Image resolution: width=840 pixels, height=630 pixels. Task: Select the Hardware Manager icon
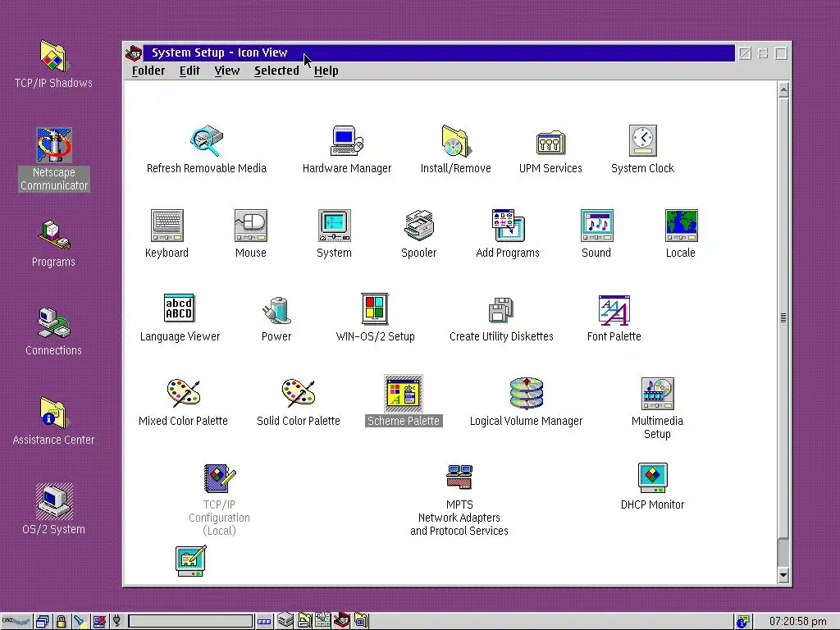pos(347,141)
